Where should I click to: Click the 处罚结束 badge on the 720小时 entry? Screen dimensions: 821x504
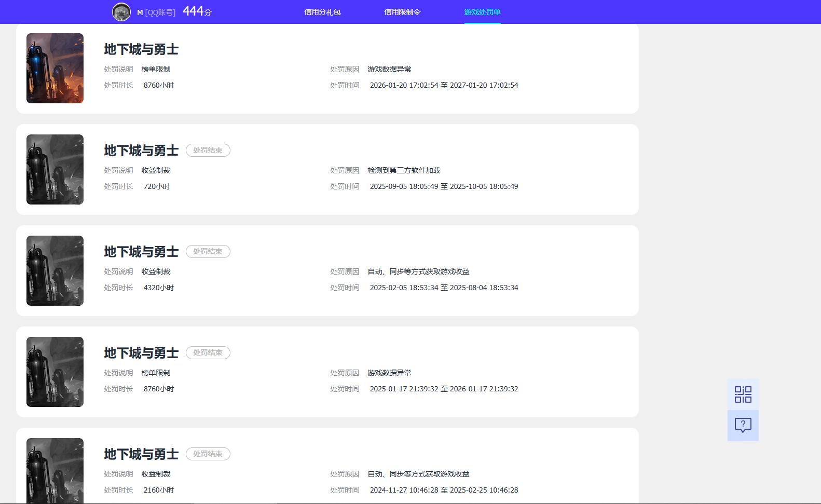tap(208, 151)
